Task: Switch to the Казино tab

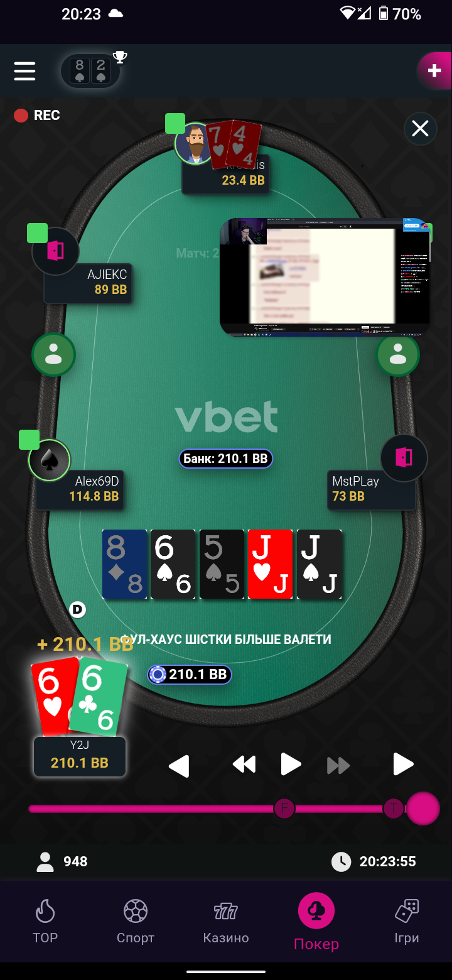Action: pyautogui.click(x=226, y=922)
